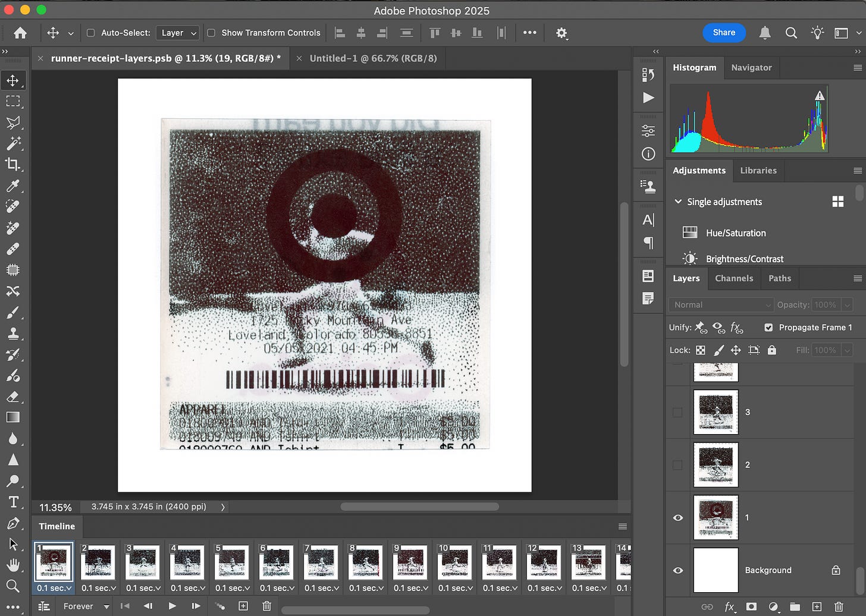Select the Crop tool

pyautogui.click(x=13, y=165)
